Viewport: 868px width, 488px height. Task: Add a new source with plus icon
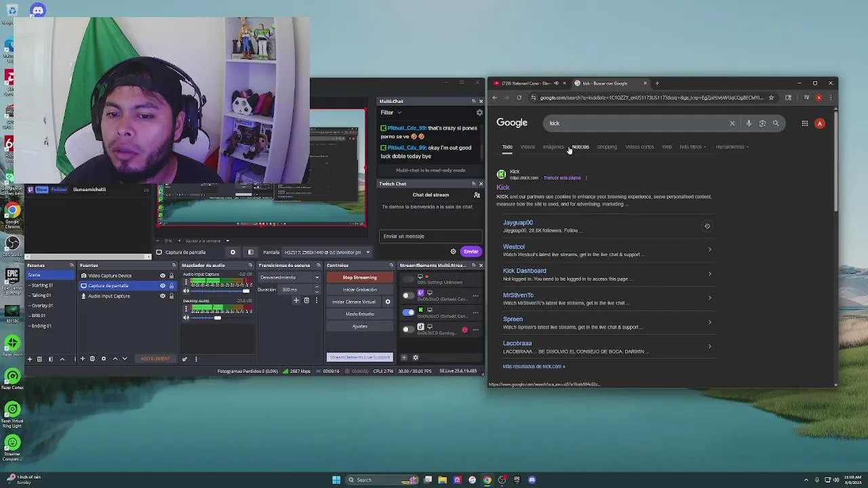pyautogui.click(x=83, y=359)
